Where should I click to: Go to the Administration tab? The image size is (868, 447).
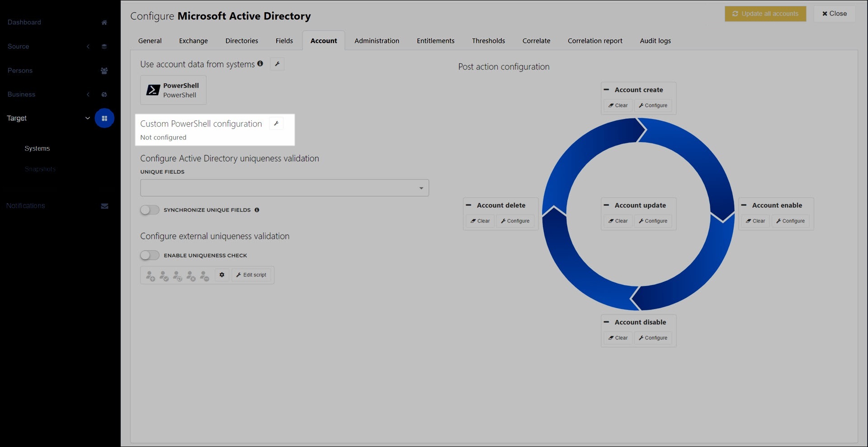point(377,41)
